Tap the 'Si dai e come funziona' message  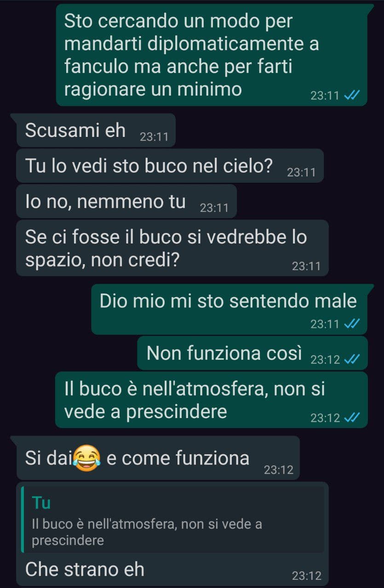pos(158,458)
